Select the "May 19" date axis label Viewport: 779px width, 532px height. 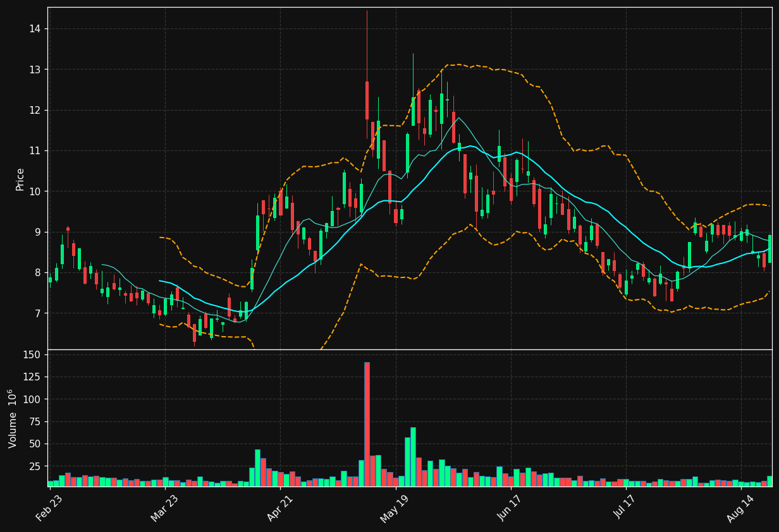point(394,508)
